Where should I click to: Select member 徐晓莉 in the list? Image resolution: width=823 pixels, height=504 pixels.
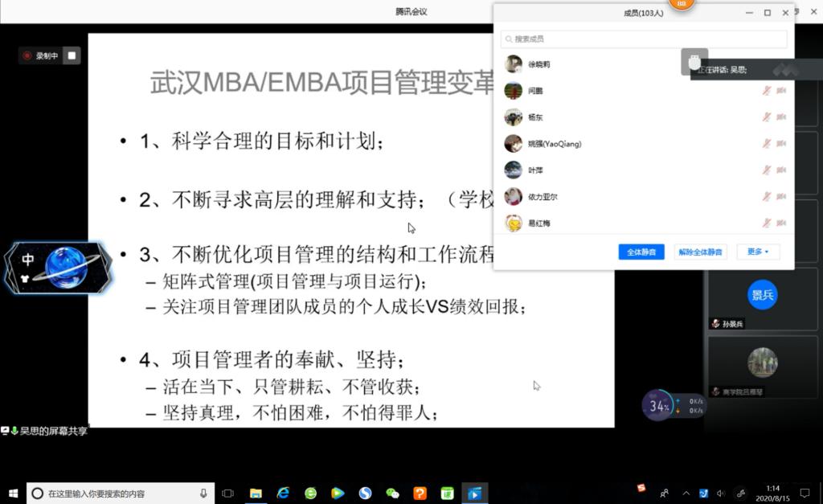click(644, 64)
